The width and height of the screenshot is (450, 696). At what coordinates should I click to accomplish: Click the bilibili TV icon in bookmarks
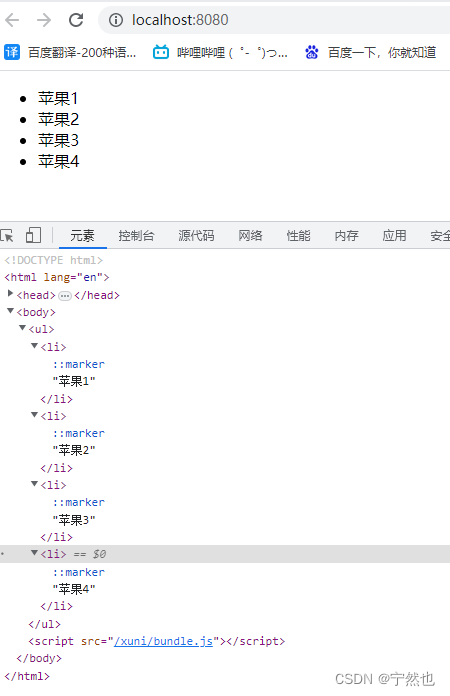pos(161,52)
